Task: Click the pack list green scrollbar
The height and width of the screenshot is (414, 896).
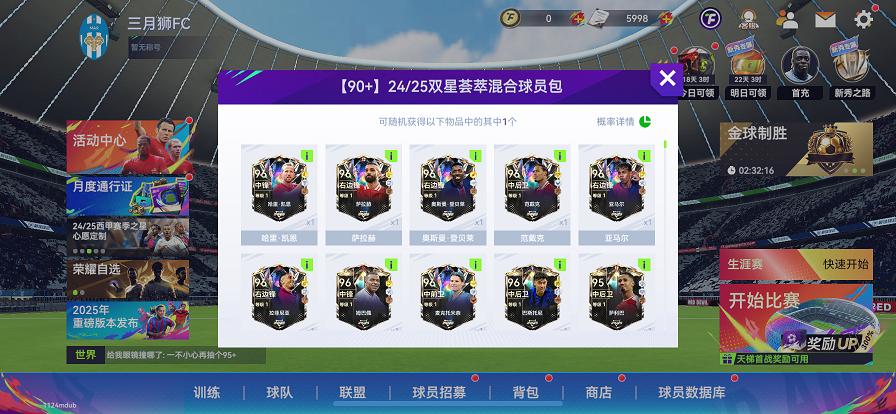Action: coord(665,144)
